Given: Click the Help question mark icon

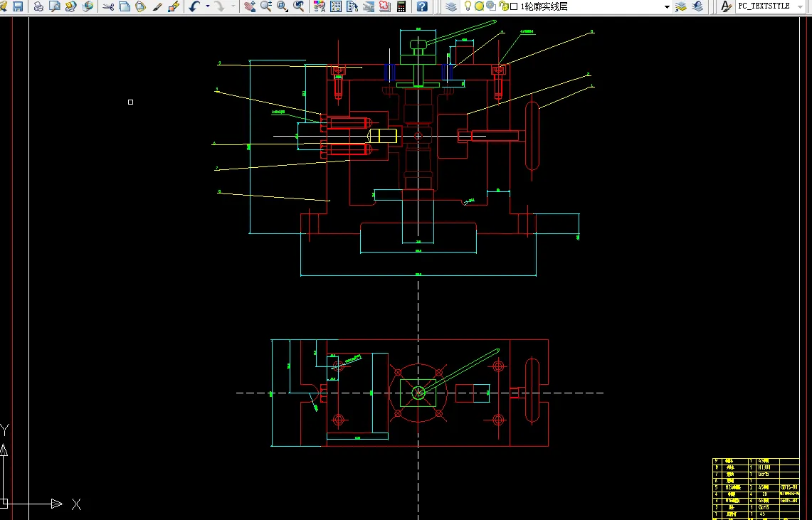Looking at the screenshot, I should pyautogui.click(x=422, y=6).
